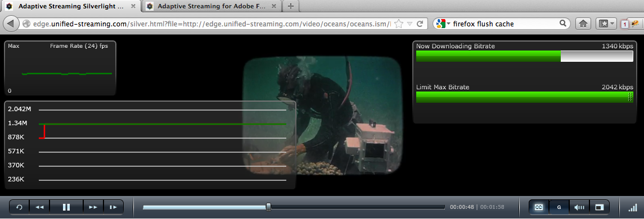Open URL history dropdown arrow

(409, 24)
